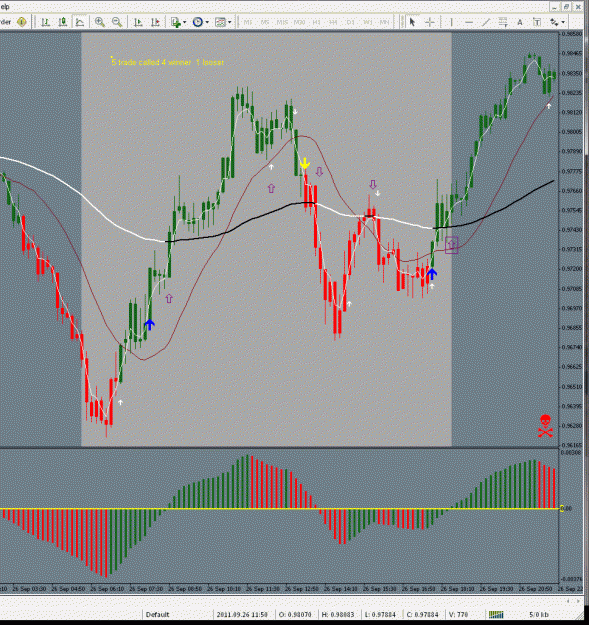The height and width of the screenshot is (625, 589).
Task: Expand the Indicators dropdown arrow
Action: (184, 22)
